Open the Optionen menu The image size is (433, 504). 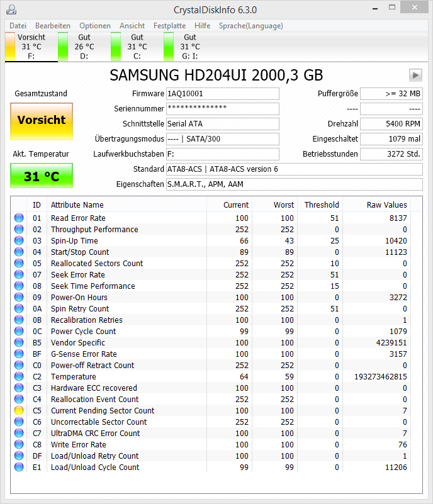click(x=95, y=26)
